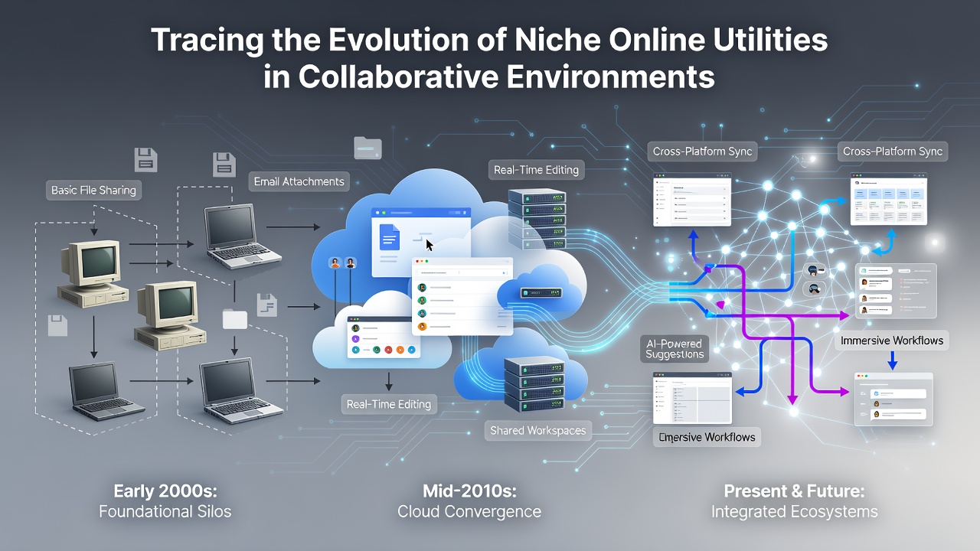The width and height of the screenshot is (980, 551).
Task: Click the floppy disk icon above Basic File Sharing
Action: click(x=145, y=160)
